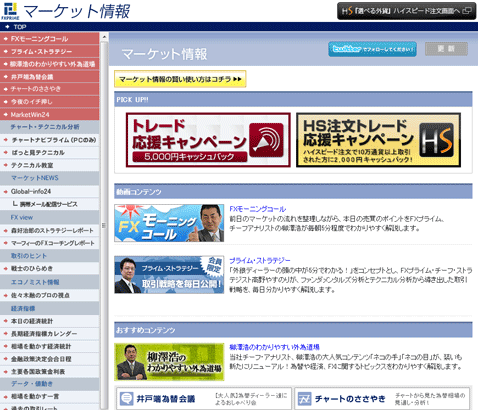This screenshot has width=478, height=410.
Task: Select 井戸端為替会議 in the sidebar
Action: [49, 77]
